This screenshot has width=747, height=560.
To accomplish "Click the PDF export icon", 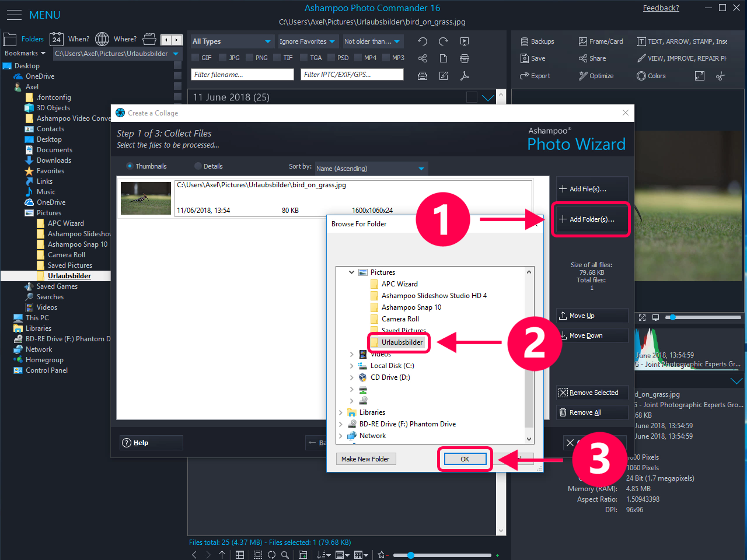I will [x=465, y=76].
